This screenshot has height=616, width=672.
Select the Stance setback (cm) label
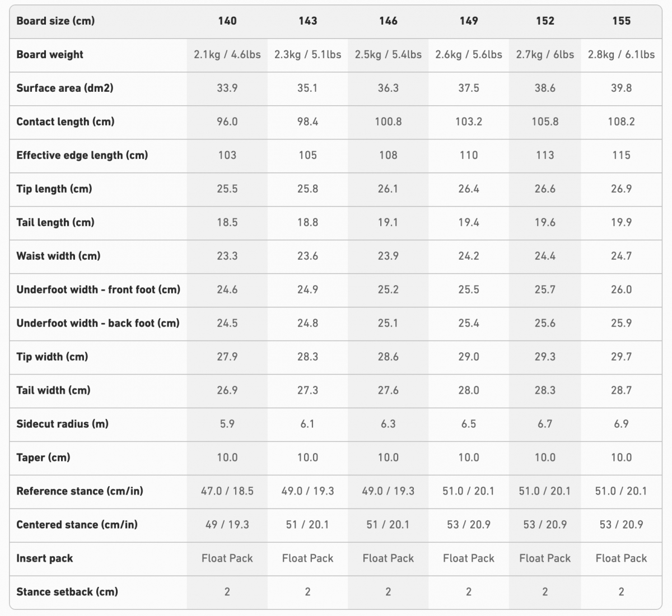tap(67, 592)
